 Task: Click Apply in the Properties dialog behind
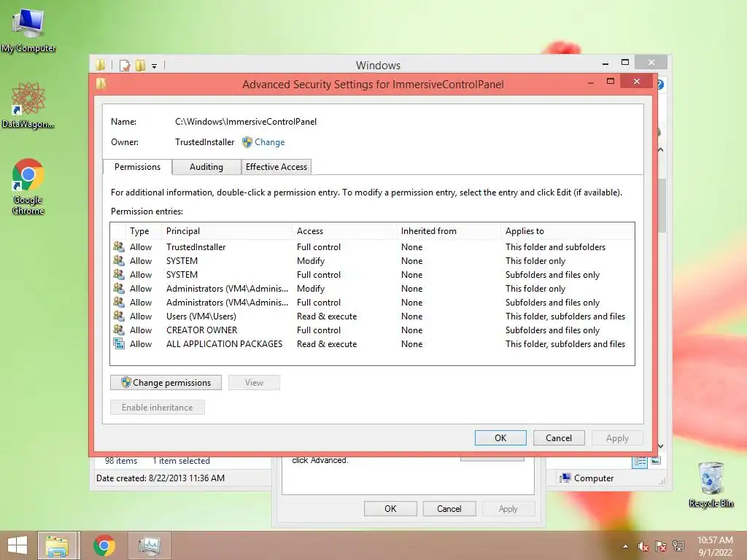tap(508, 508)
